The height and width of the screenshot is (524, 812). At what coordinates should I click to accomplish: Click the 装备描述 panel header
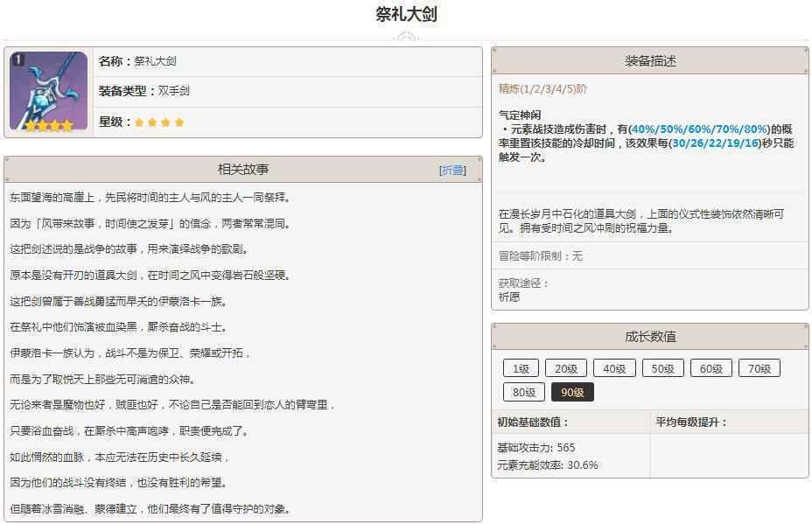(x=650, y=61)
